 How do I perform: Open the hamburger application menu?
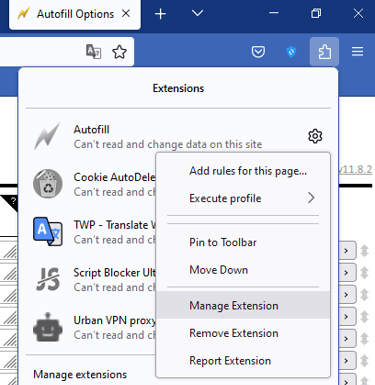(x=357, y=52)
